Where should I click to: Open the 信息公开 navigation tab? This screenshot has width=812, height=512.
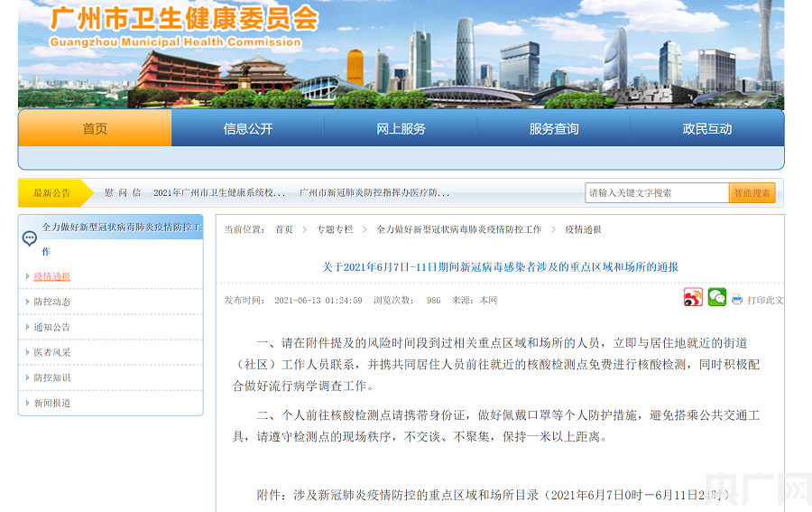(x=248, y=129)
